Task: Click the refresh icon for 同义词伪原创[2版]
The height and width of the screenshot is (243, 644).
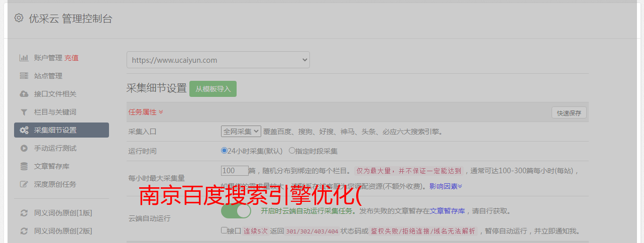Action: click(24, 231)
